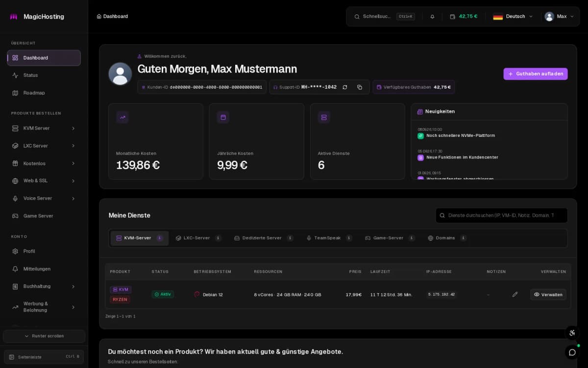588x368 pixels.
Task: Switch to the TeamSpeak tab
Action: pos(329,238)
